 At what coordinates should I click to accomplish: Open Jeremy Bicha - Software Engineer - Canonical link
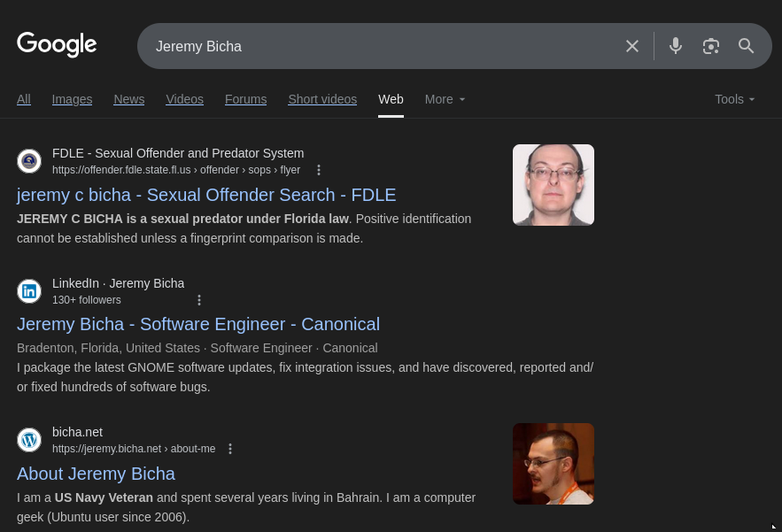pyautogui.click(x=198, y=324)
